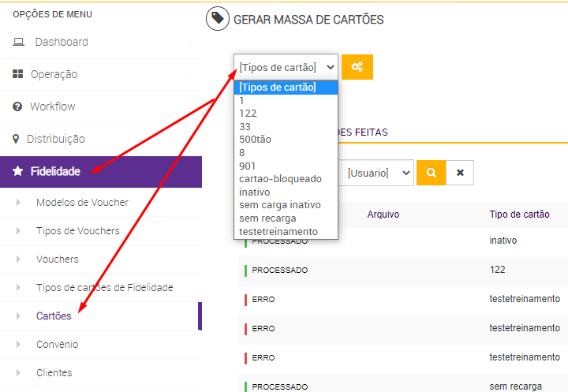Screen dimensions: 568x392
Task: Open the Usuário filter dropdown
Action: point(376,173)
